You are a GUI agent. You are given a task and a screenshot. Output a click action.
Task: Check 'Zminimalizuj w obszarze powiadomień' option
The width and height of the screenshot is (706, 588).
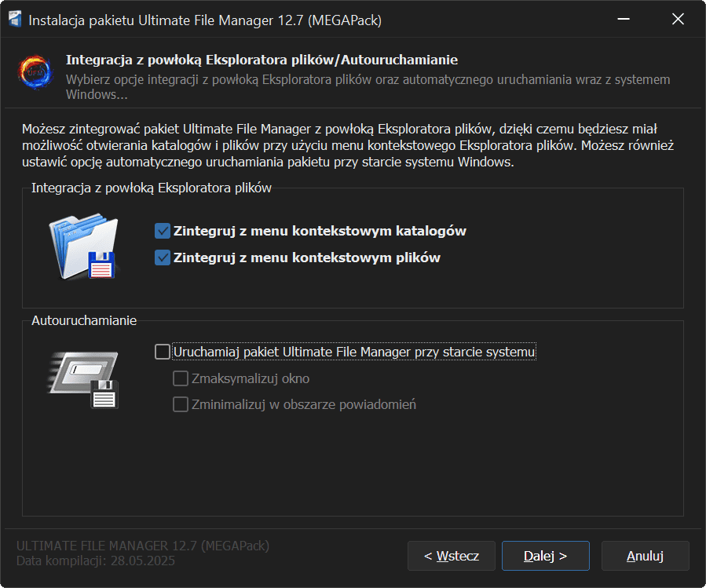pos(181,405)
